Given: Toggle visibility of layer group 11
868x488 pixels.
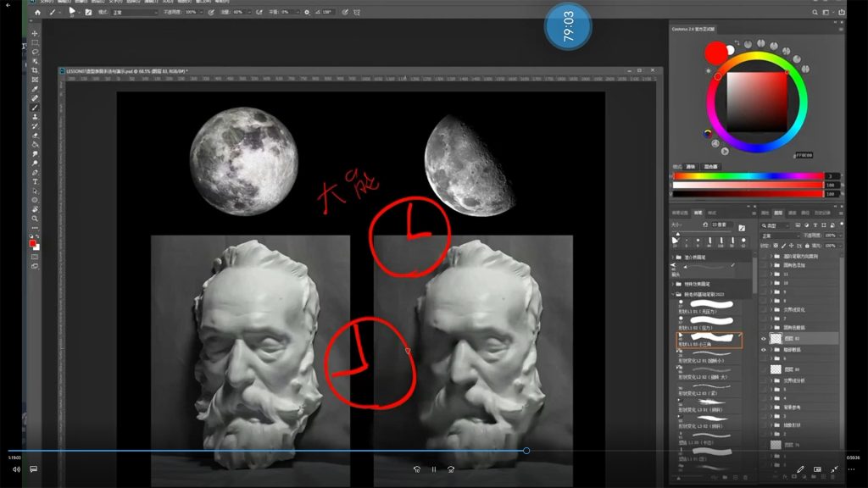Looking at the screenshot, I should coord(764,274).
